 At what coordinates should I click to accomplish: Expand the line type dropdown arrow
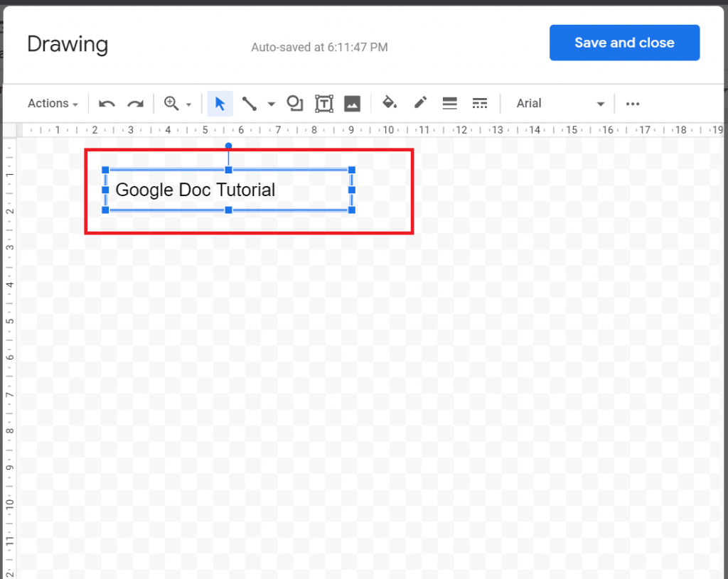coord(271,104)
